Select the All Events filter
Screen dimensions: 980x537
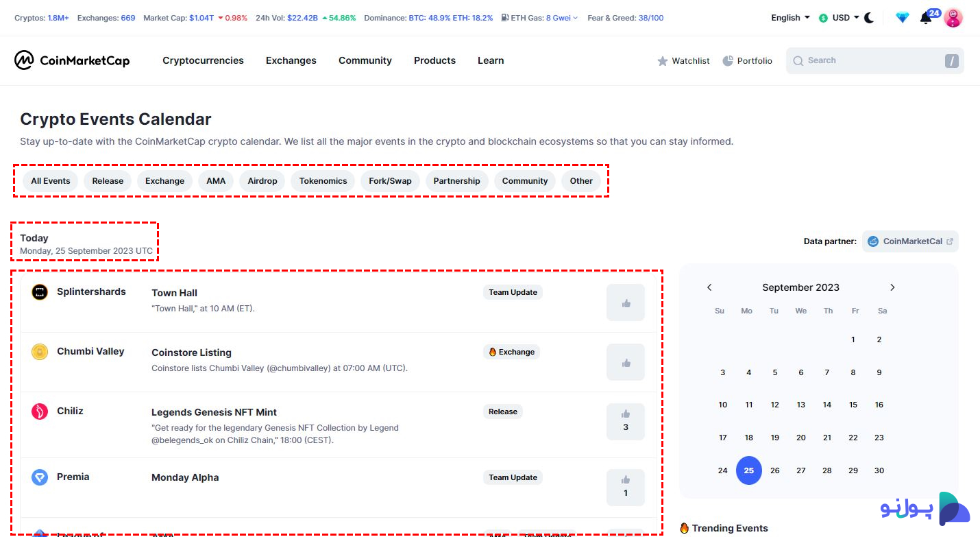click(x=51, y=181)
